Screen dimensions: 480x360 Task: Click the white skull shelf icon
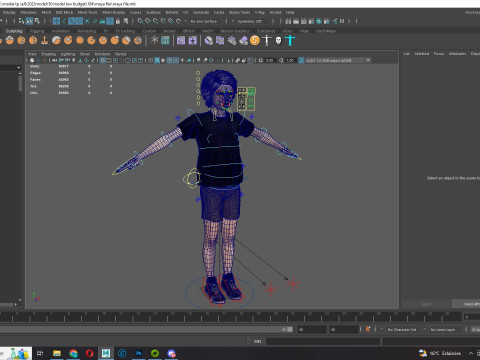pyautogui.click(x=278, y=41)
